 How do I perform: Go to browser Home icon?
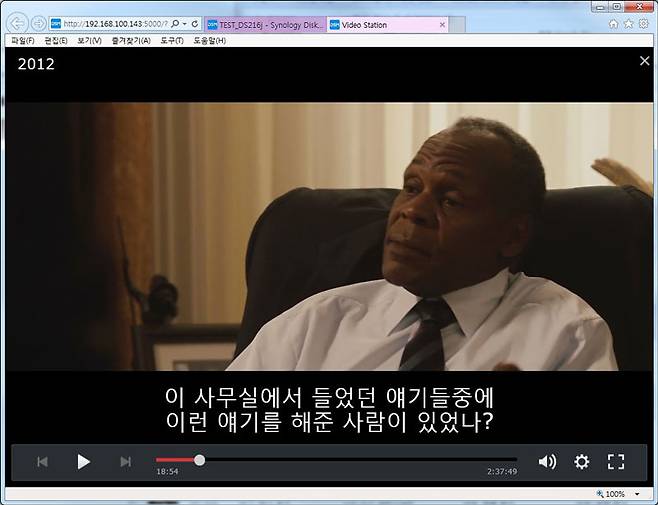click(x=614, y=24)
